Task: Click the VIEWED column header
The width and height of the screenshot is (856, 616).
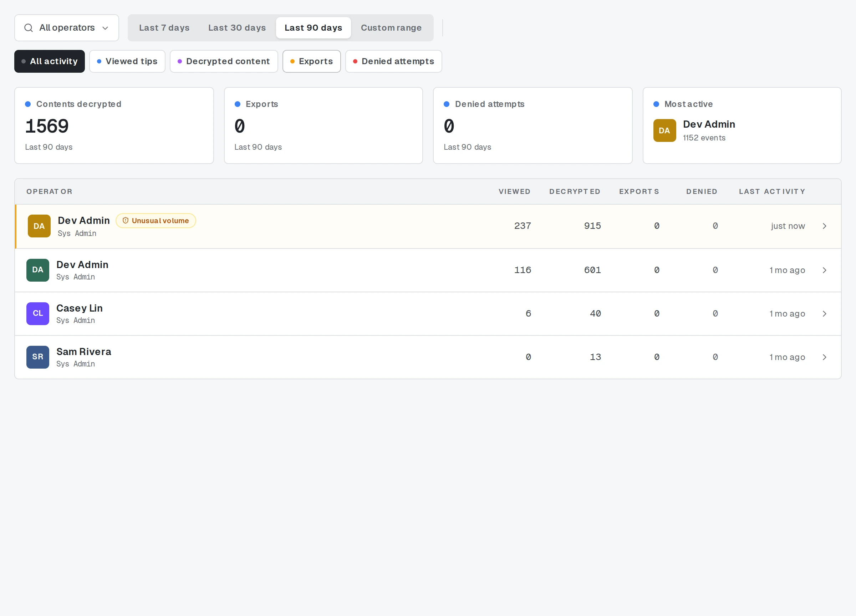Action: [x=514, y=192]
